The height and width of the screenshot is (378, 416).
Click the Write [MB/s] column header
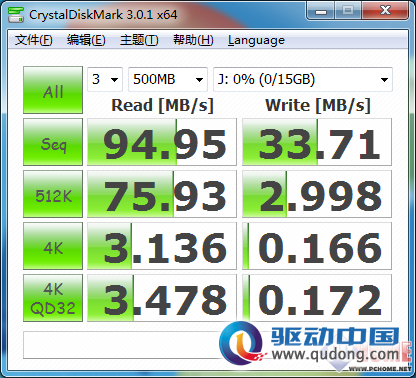pyautogui.click(x=318, y=105)
